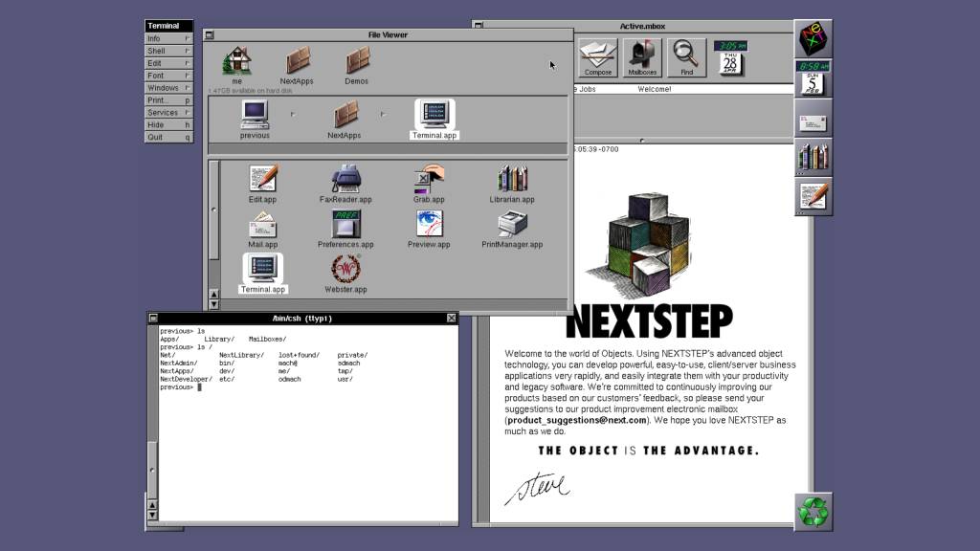The width and height of the screenshot is (980, 551).
Task: Miniaturize the Active.mbox window
Action: (479, 26)
